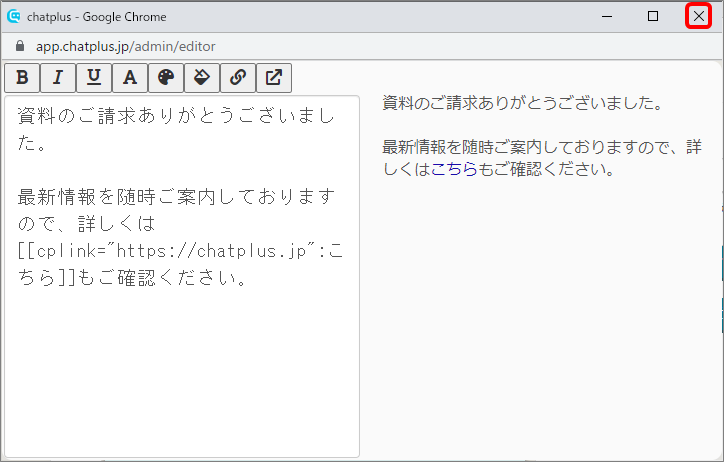Open the text color palette icon
724x462 pixels.
point(166,78)
